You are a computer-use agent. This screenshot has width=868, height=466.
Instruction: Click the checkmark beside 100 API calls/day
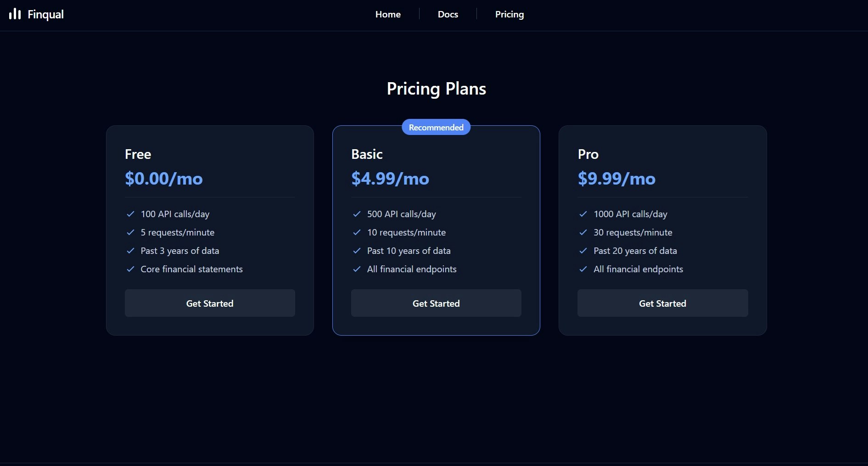click(130, 214)
